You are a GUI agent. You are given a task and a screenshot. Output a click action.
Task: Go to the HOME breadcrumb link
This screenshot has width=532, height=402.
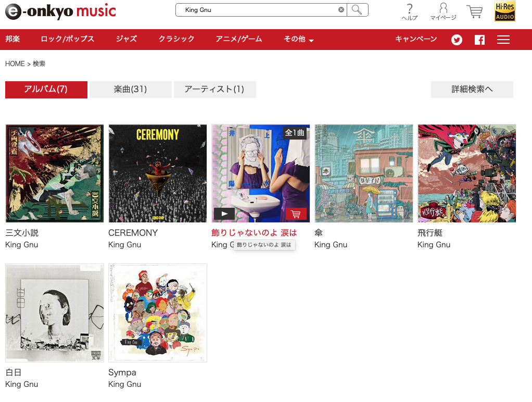[15, 64]
